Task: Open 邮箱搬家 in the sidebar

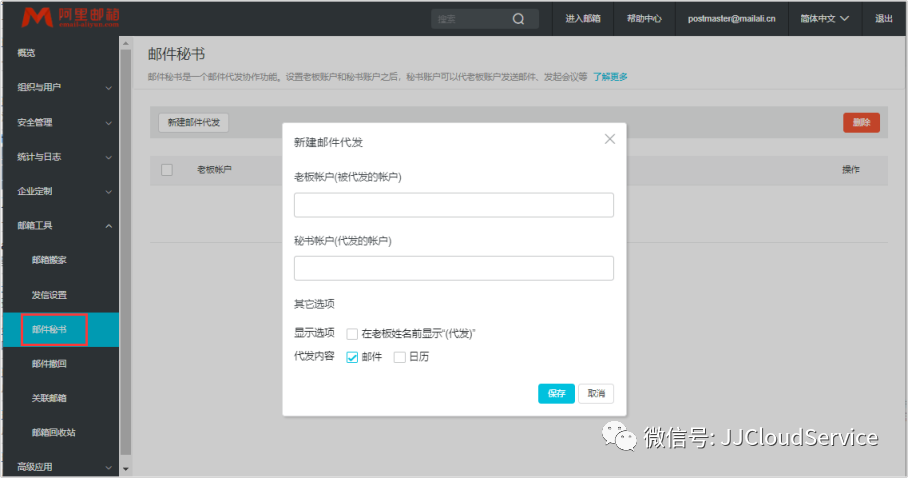Action: click(x=49, y=260)
